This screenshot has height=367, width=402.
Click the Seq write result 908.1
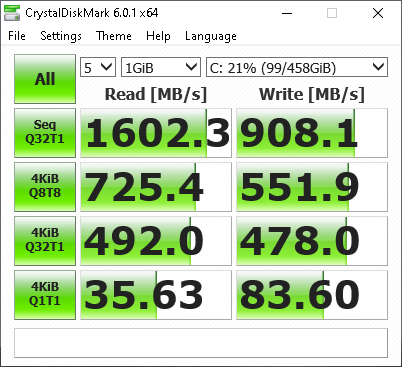click(x=312, y=133)
